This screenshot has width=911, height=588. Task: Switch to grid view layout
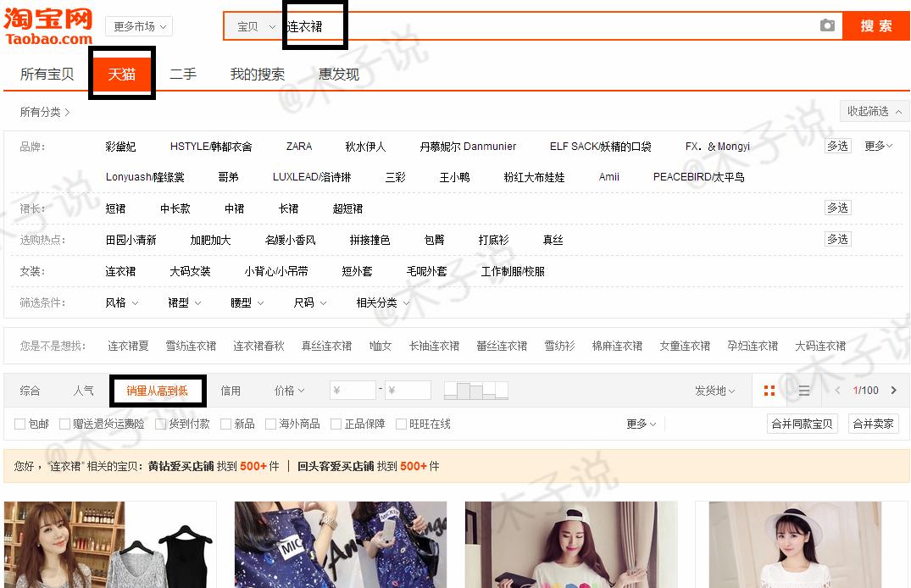pos(769,390)
